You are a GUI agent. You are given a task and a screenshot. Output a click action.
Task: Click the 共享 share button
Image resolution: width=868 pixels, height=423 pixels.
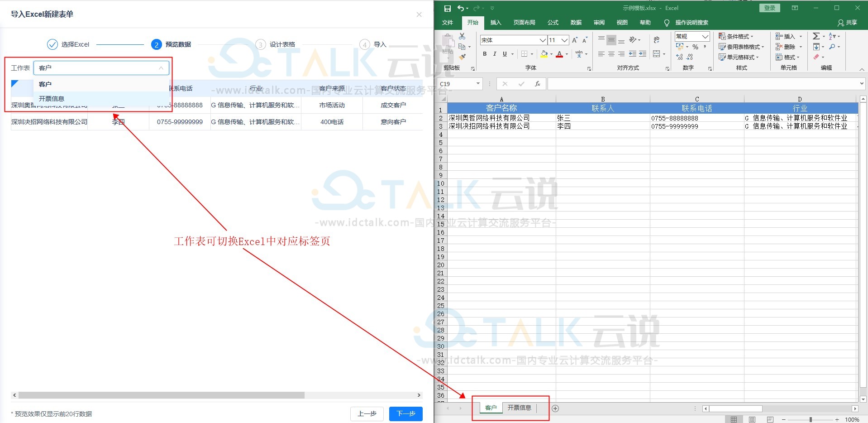[x=847, y=23]
